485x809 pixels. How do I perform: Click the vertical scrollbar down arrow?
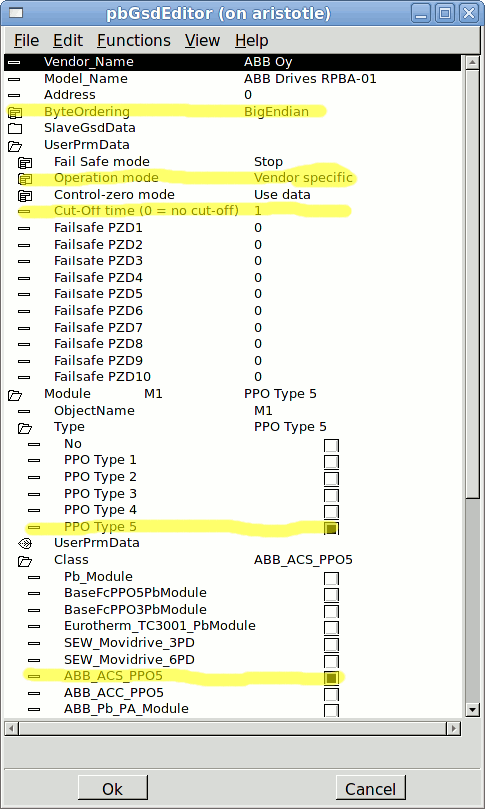[472, 710]
